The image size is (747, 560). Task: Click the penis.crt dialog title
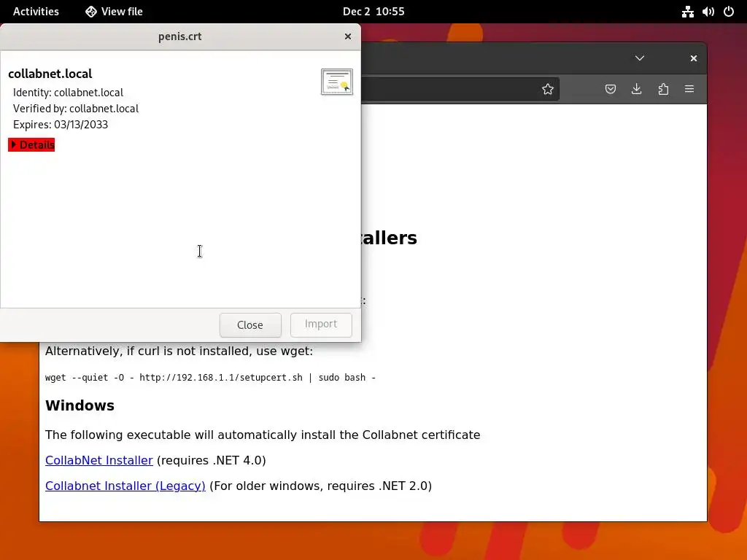(x=180, y=36)
